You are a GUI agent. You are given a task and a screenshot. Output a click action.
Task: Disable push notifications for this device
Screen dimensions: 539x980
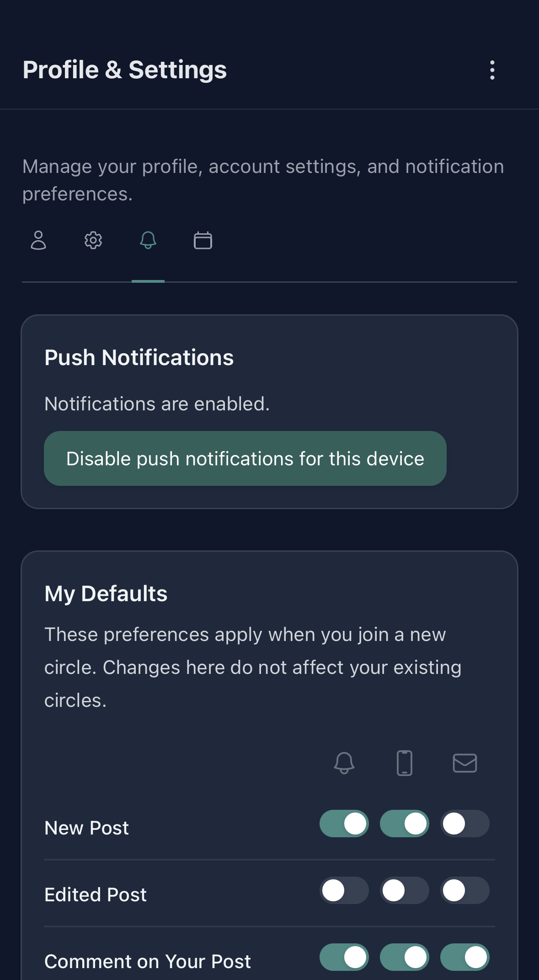click(x=245, y=458)
